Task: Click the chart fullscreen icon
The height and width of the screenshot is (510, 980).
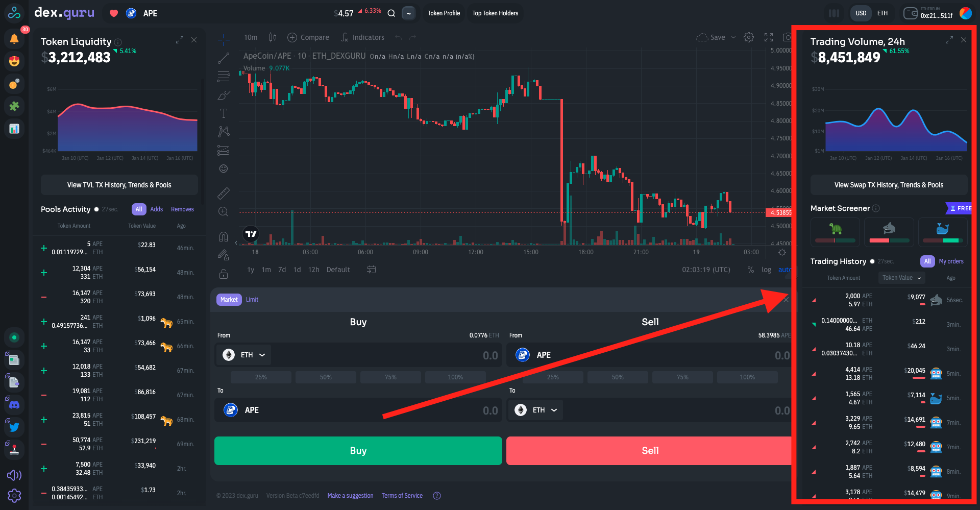Action: coord(769,37)
